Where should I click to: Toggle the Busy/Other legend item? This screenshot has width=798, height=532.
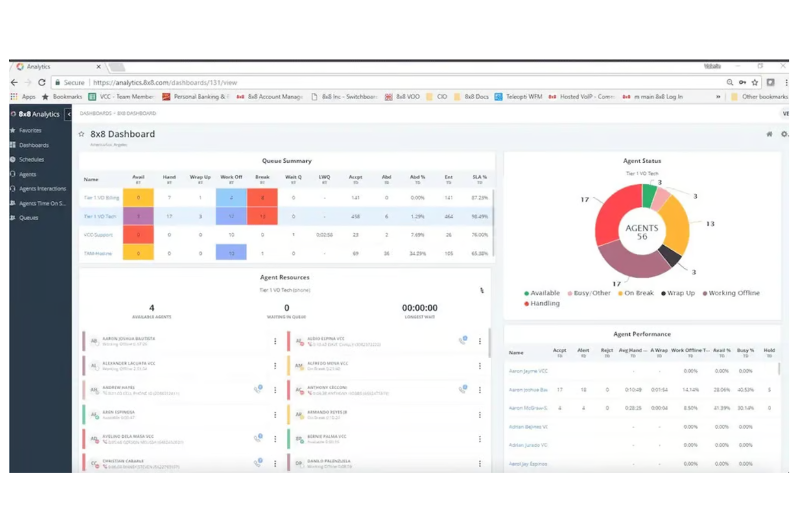(x=589, y=293)
